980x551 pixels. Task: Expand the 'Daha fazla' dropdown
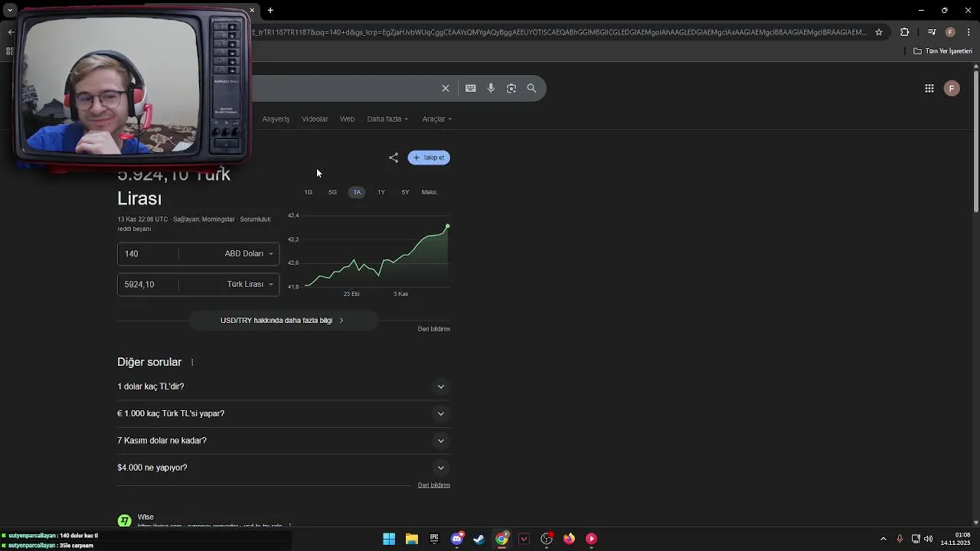[387, 119]
